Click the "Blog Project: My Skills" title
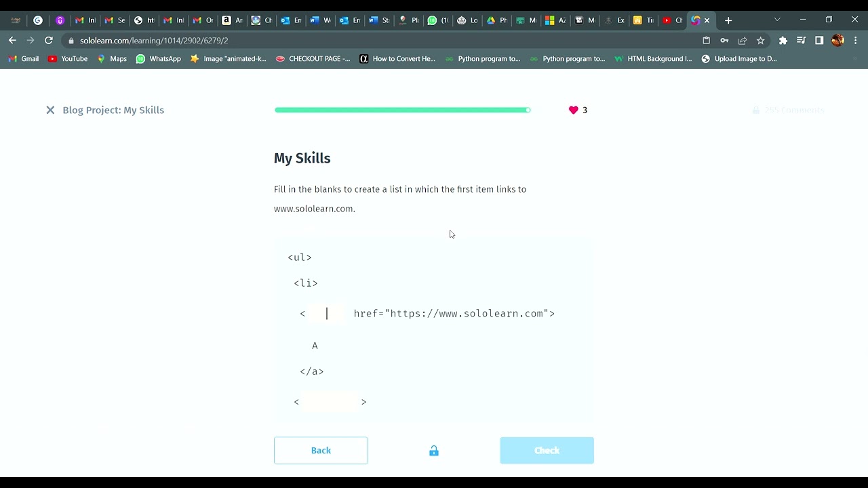This screenshot has height=488, width=868. click(113, 110)
